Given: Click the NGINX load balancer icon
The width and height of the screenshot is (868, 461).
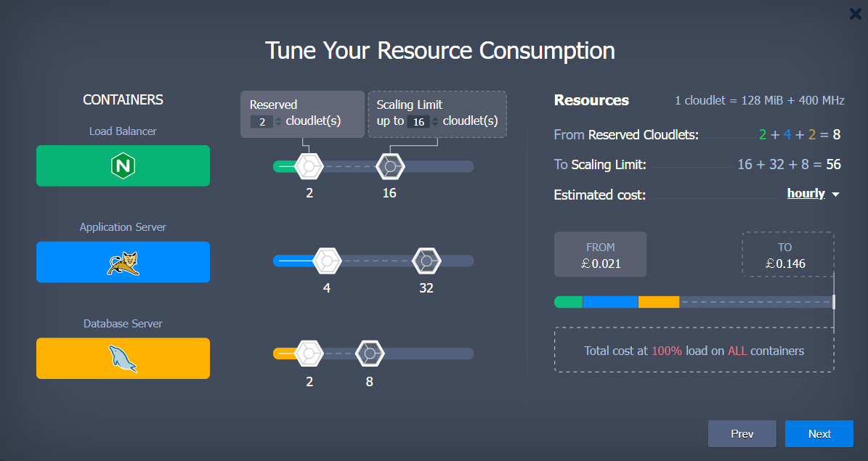Looking at the screenshot, I should click(123, 166).
